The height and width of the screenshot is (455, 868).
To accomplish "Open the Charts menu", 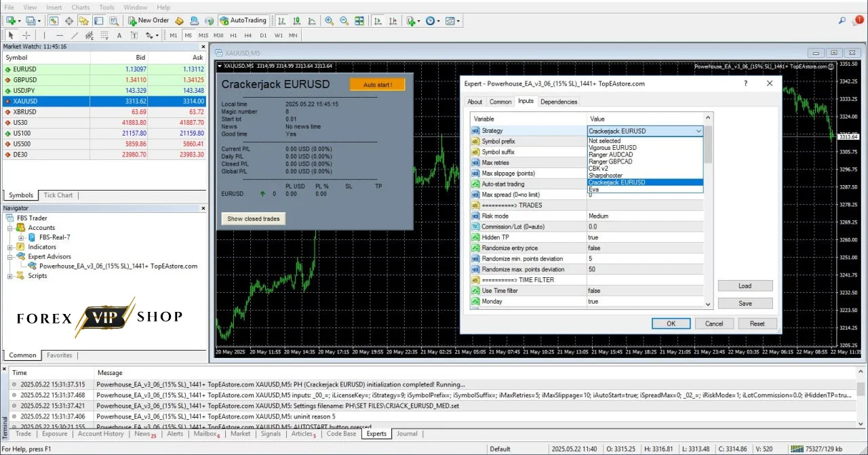I will point(81,7).
